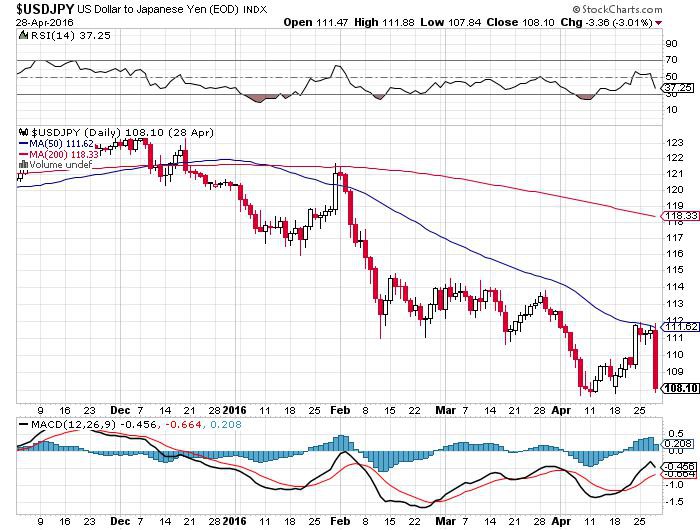This screenshot has width=700, height=530.
Task: Click the 111.62 MA(50) price tag
Action: (676, 326)
